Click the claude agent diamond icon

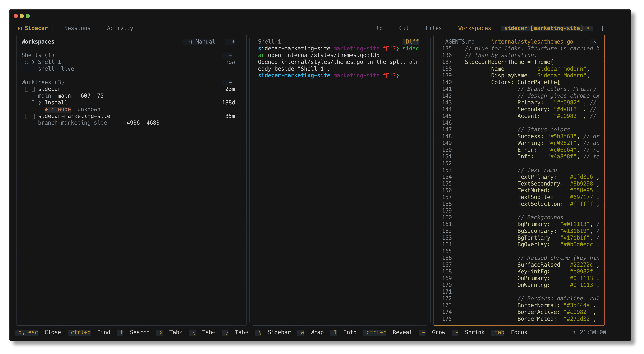pyautogui.click(x=46, y=109)
